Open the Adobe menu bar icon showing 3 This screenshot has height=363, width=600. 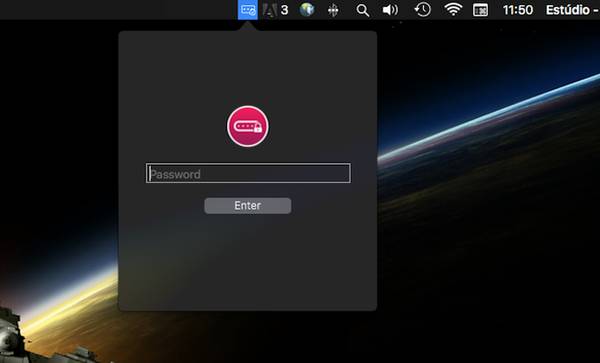[276, 10]
